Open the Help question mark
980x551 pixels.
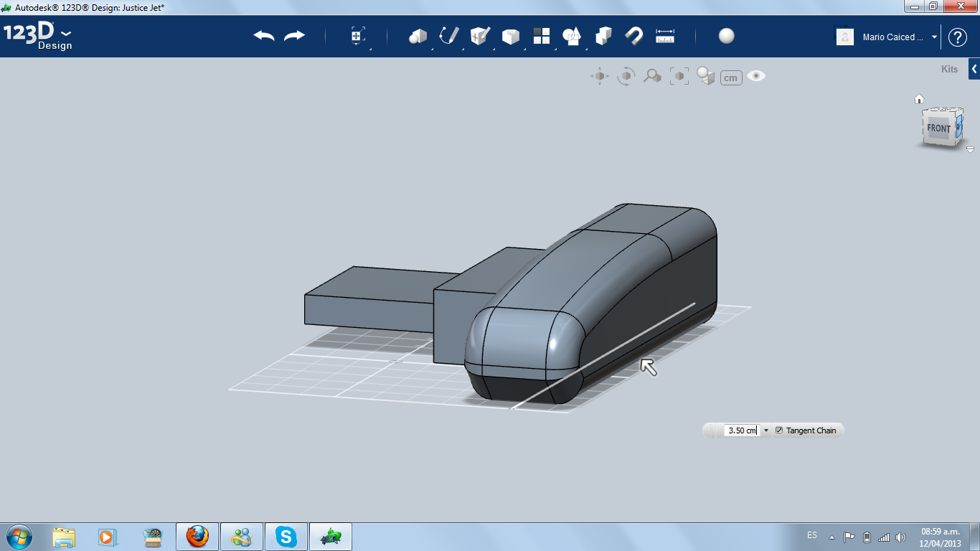(x=958, y=37)
